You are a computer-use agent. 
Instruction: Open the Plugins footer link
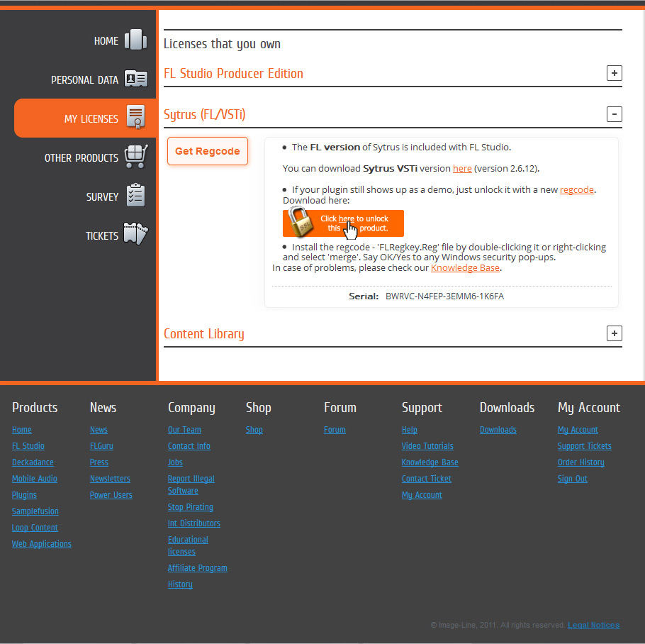tap(24, 495)
